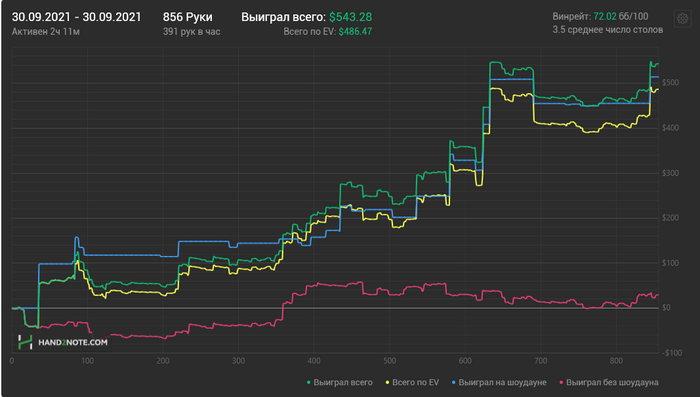The height and width of the screenshot is (397, 700).
Task: Click the $543.28 total winnings value
Action: 350,17
